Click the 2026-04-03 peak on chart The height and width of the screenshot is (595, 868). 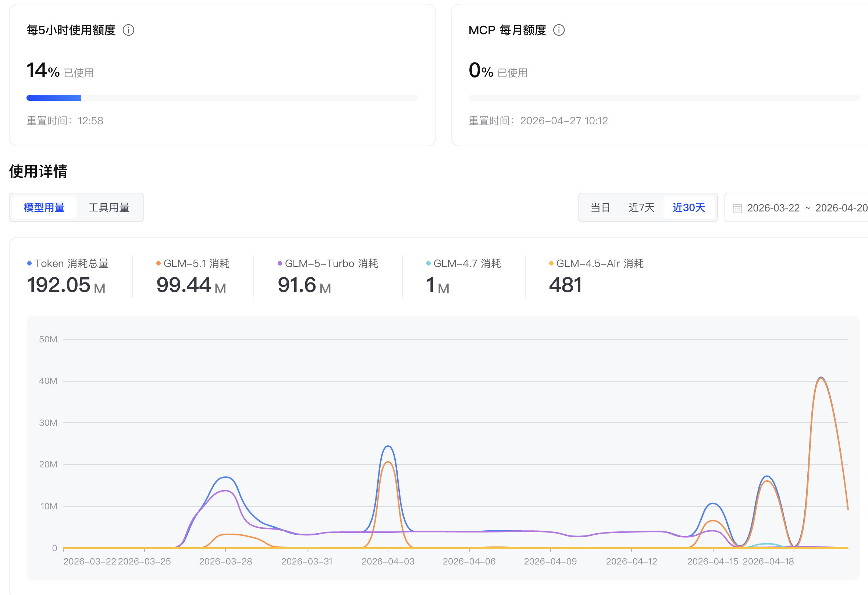click(x=388, y=447)
